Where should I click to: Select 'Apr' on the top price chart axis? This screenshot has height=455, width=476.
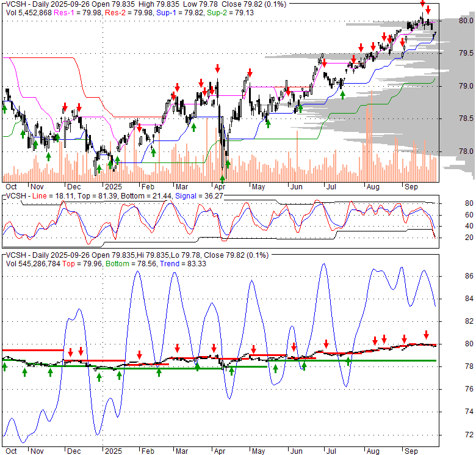[220, 187]
